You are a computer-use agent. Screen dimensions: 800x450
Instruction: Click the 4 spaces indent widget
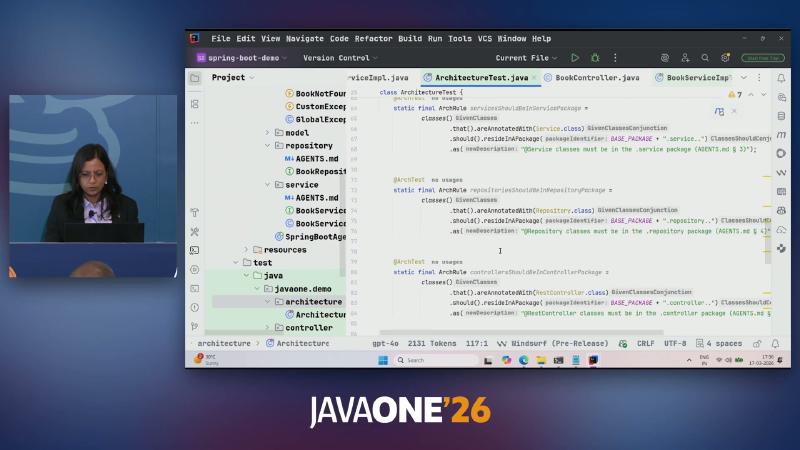coord(719,344)
